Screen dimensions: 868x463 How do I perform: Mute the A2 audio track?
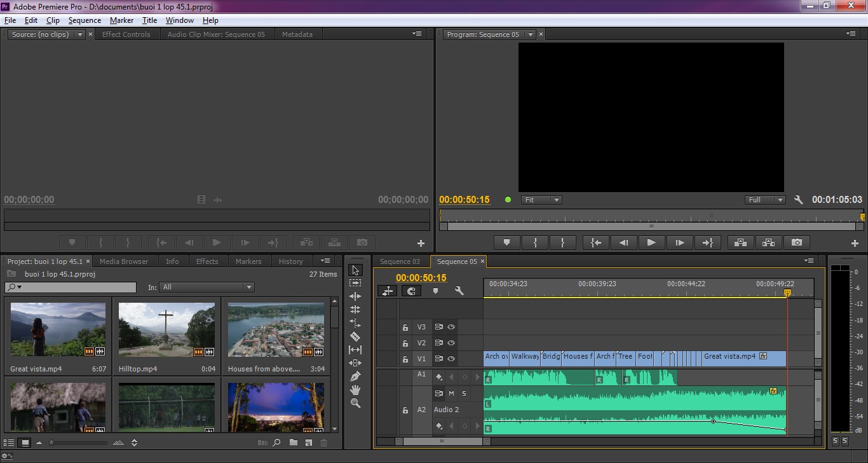click(451, 394)
